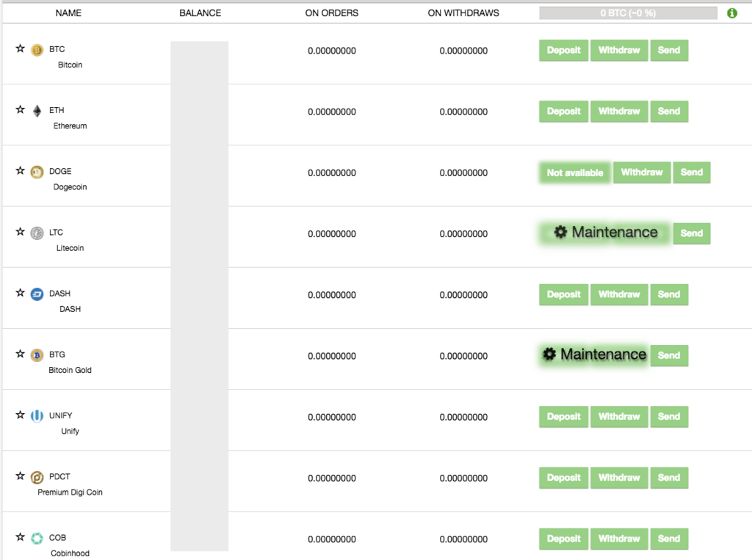The width and height of the screenshot is (752, 560).
Task: Sort by the NAME column header
Action: pos(68,13)
